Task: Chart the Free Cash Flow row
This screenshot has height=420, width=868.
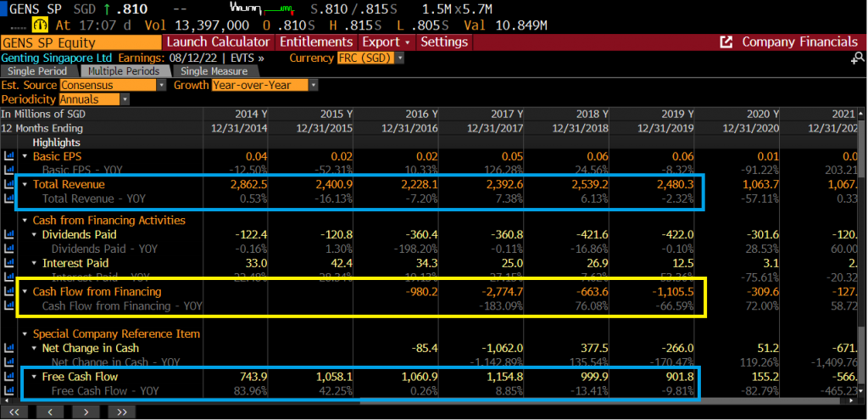Action: tap(9, 376)
